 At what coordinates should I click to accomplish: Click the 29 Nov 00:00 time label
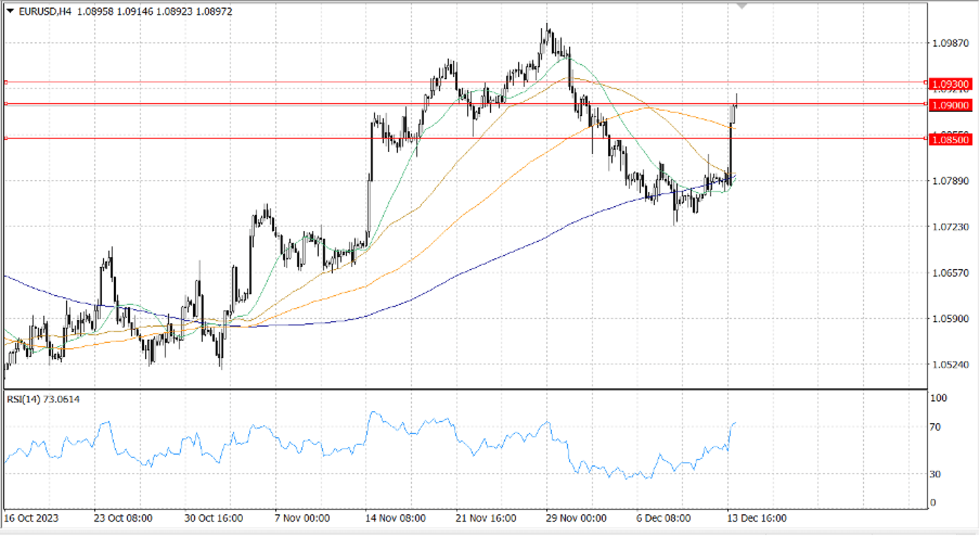point(576,518)
